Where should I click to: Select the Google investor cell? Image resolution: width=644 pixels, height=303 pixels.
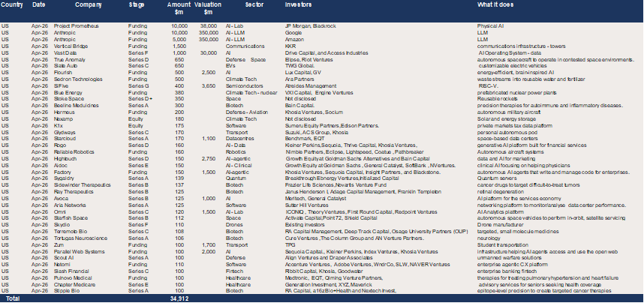(x=293, y=32)
